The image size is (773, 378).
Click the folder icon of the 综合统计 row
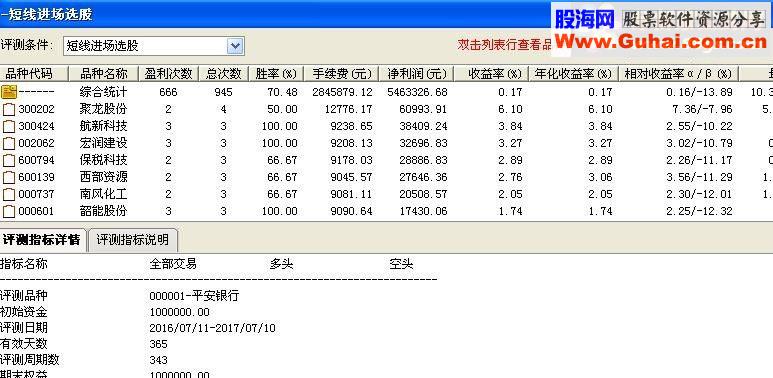pyautogui.click(x=9, y=92)
